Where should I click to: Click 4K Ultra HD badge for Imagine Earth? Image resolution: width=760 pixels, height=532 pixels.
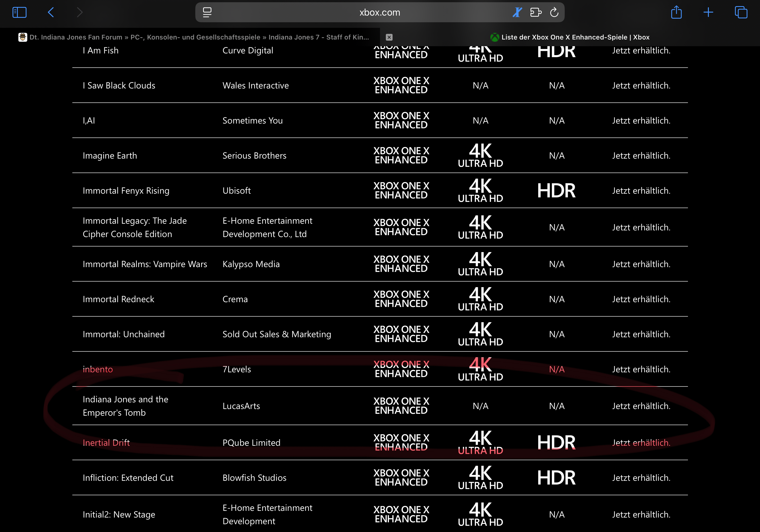(x=480, y=156)
